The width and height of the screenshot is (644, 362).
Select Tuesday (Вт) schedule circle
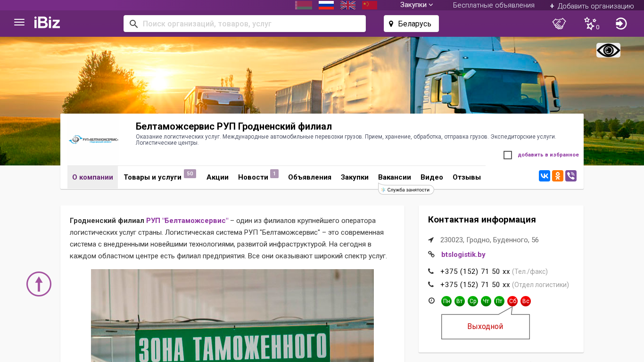[460, 301]
